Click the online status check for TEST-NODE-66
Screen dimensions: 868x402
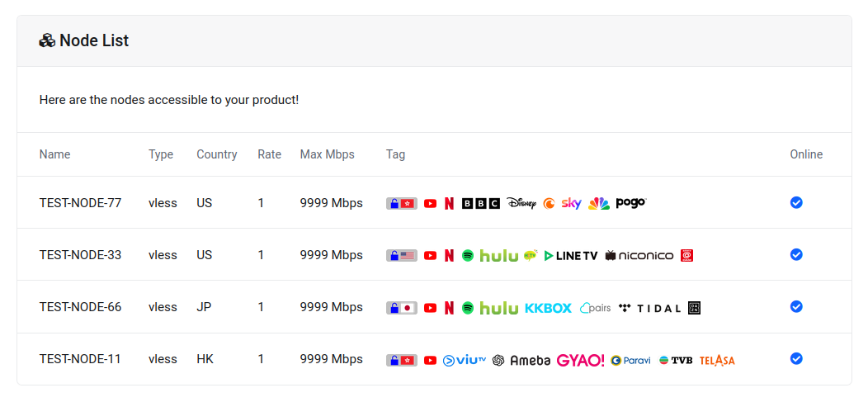click(x=796, y=306)
